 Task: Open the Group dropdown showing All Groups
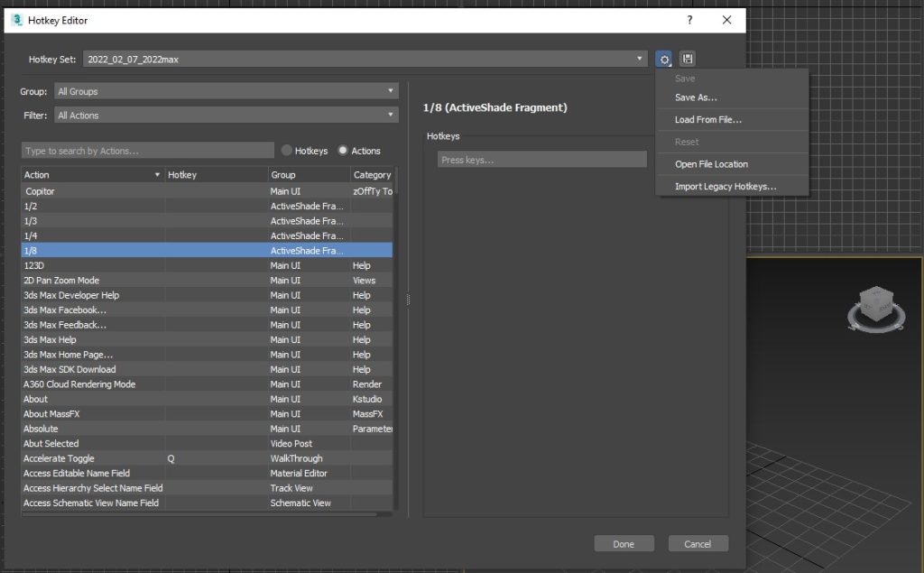226,91
